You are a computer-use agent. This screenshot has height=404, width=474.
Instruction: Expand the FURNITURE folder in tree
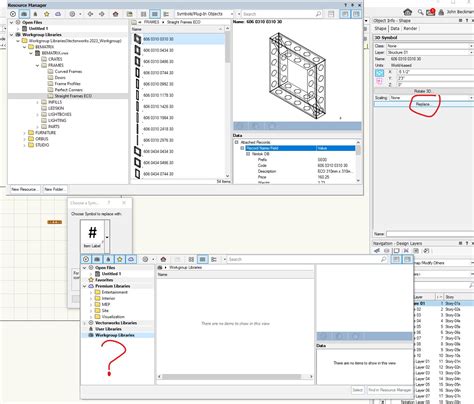24,133
